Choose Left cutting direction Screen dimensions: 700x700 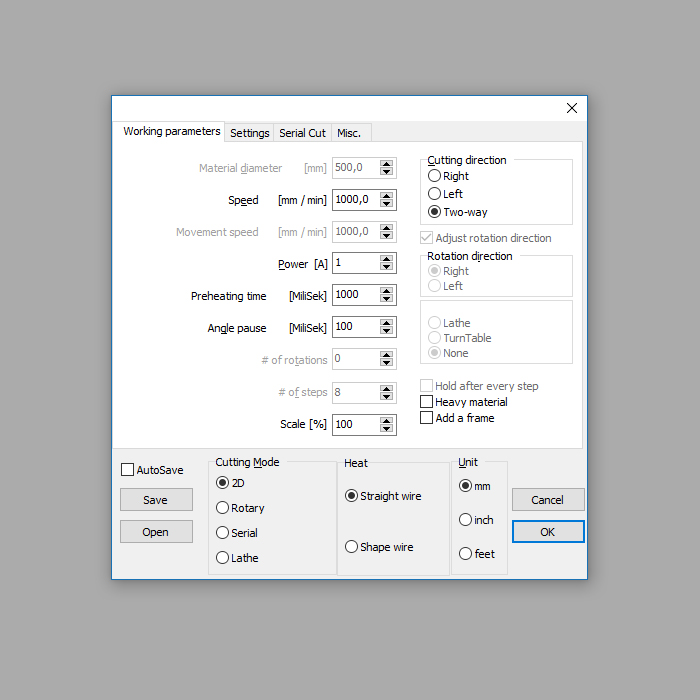pos(435,194)
